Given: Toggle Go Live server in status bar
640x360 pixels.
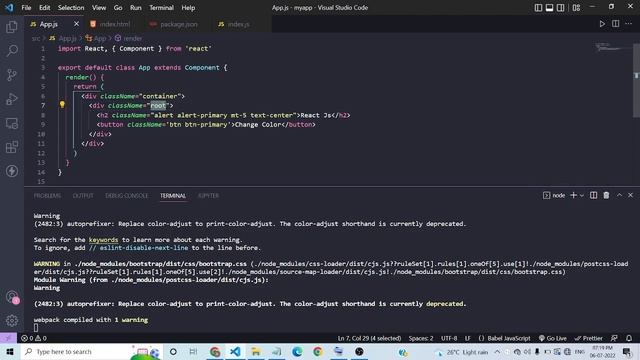Looking at the screenshot, I should [552, 338].
